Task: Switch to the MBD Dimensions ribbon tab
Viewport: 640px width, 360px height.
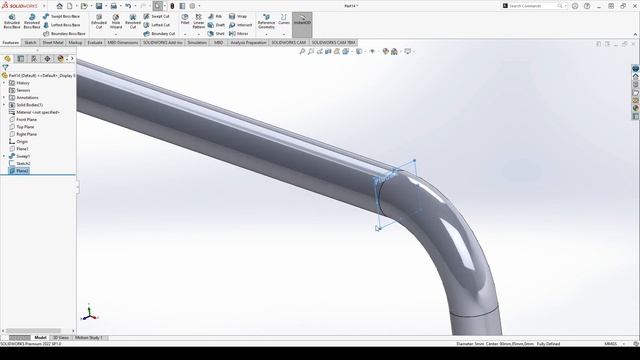Action: (x=122, y=42)
